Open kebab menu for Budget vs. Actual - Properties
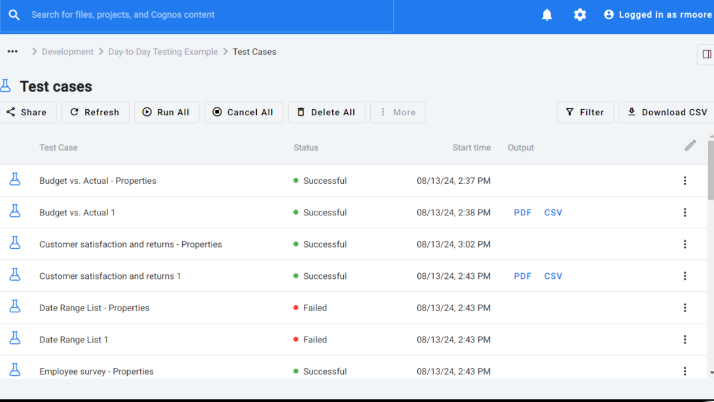Screen dimensions: 714x402 point(685,181)
